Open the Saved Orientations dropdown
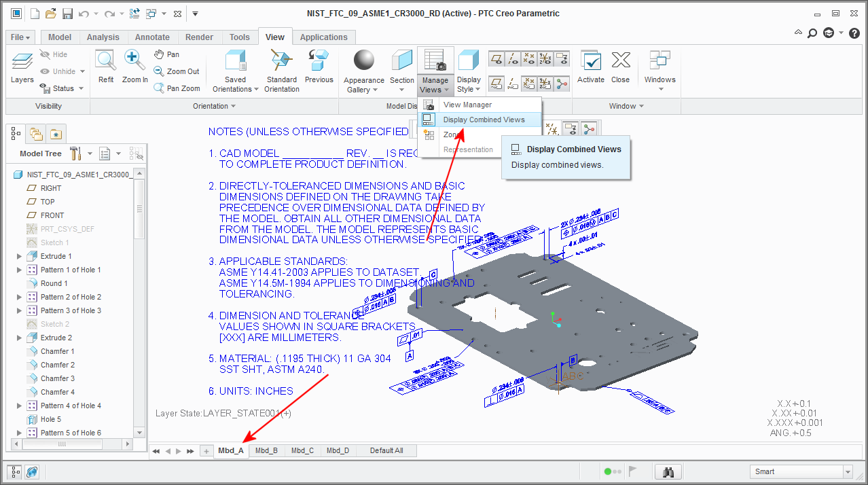The image size is (868, 485). [236, 84]
